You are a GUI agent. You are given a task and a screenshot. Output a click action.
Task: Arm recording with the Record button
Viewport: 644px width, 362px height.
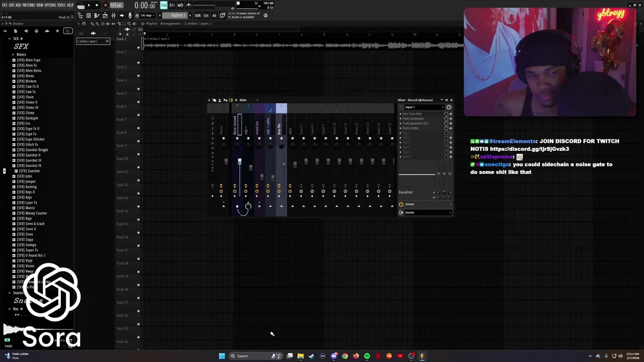105,5
